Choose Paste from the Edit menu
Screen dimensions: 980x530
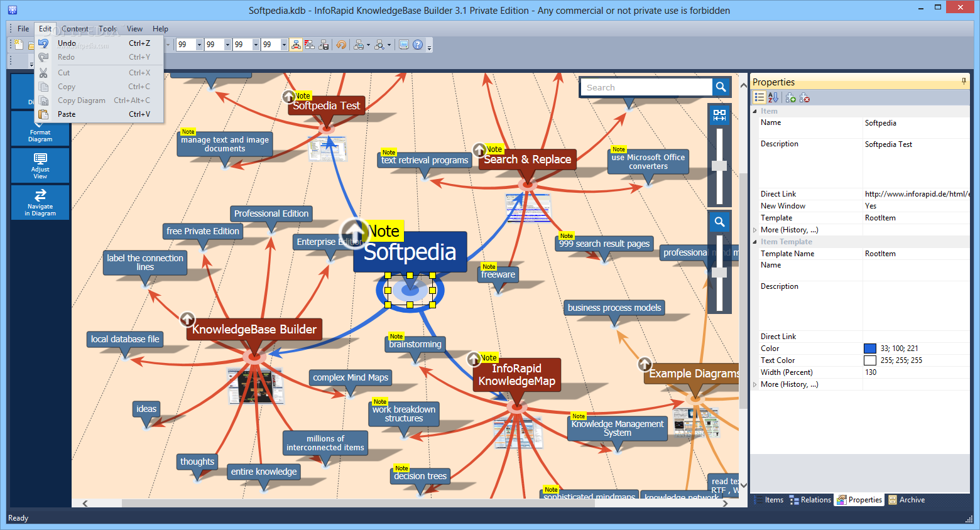(100, 114)
